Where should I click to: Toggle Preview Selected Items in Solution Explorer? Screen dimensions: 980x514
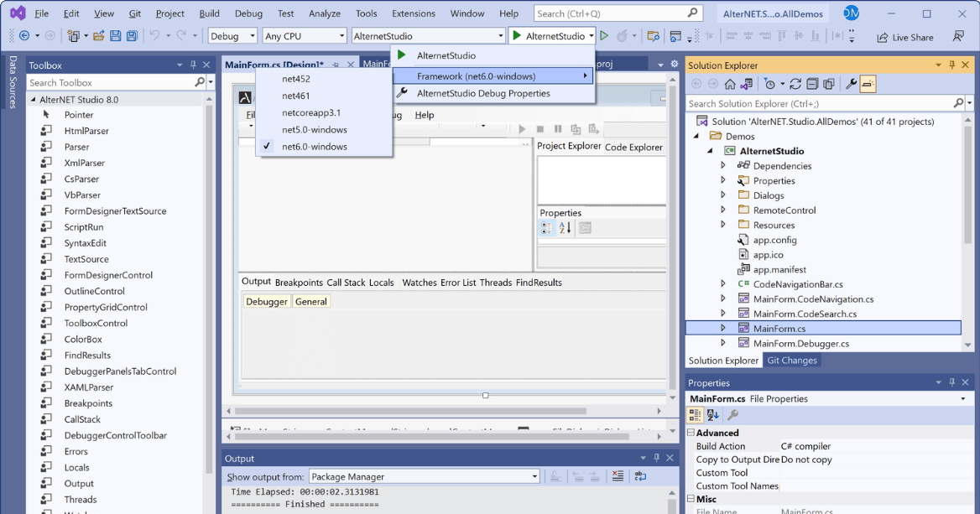pos(829,83)
